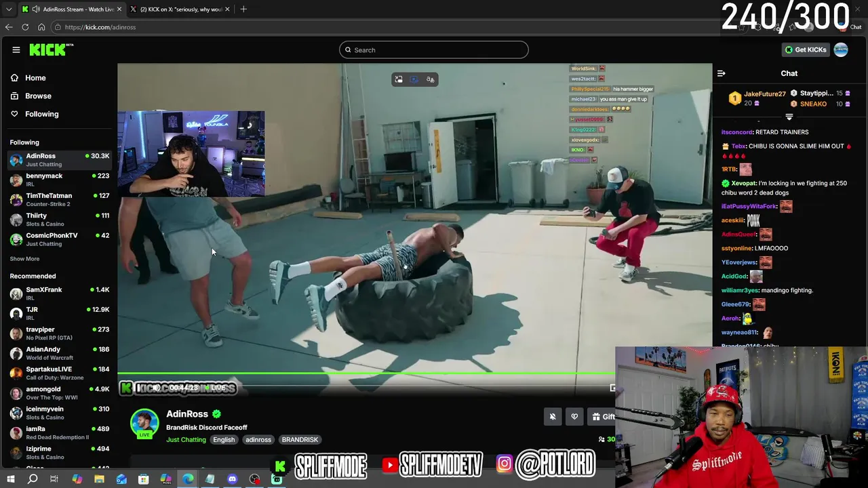The width and height of the screenshot is (868, 488).
Task: Open the SamXFrank recommended channel
Action: (x=59, y=293)
